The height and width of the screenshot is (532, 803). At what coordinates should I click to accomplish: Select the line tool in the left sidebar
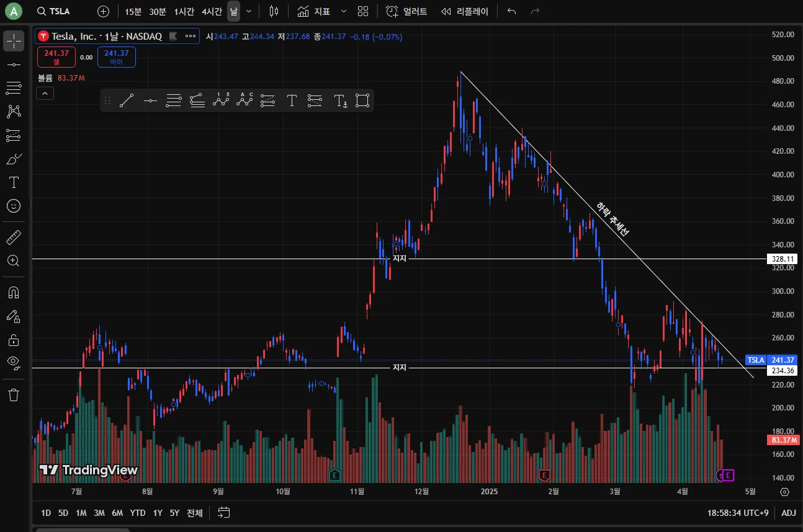(14, 64)
